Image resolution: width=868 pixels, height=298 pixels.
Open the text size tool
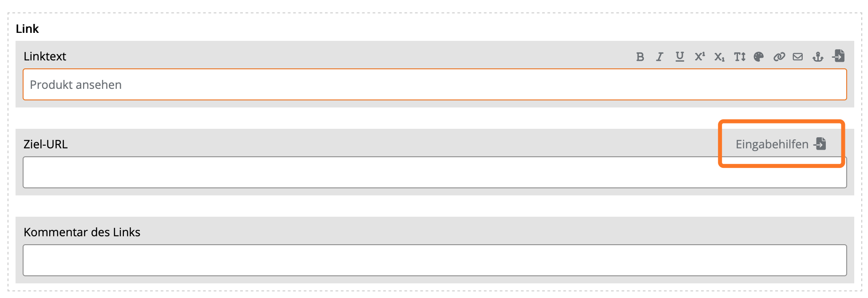pos(739,57)
